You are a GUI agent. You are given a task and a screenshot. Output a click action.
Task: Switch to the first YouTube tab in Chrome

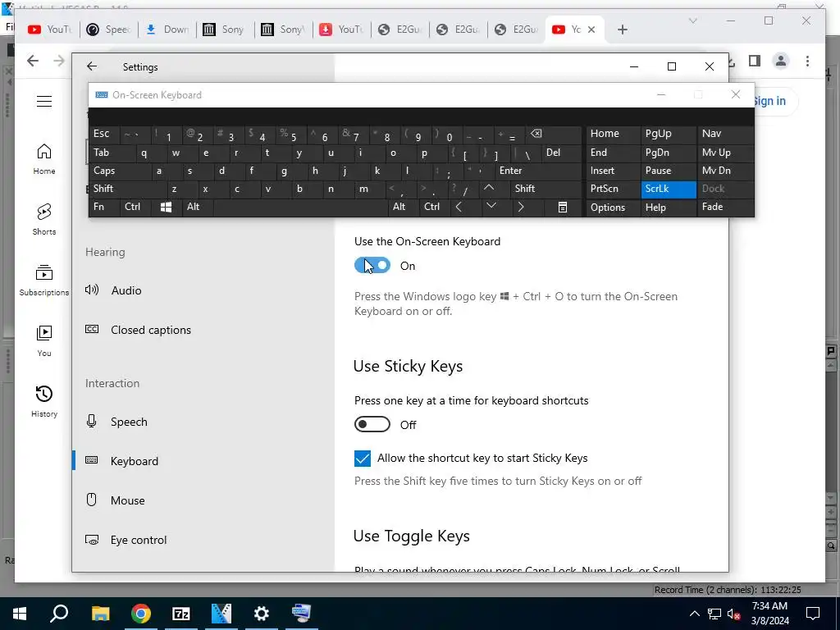coord(49,30)
